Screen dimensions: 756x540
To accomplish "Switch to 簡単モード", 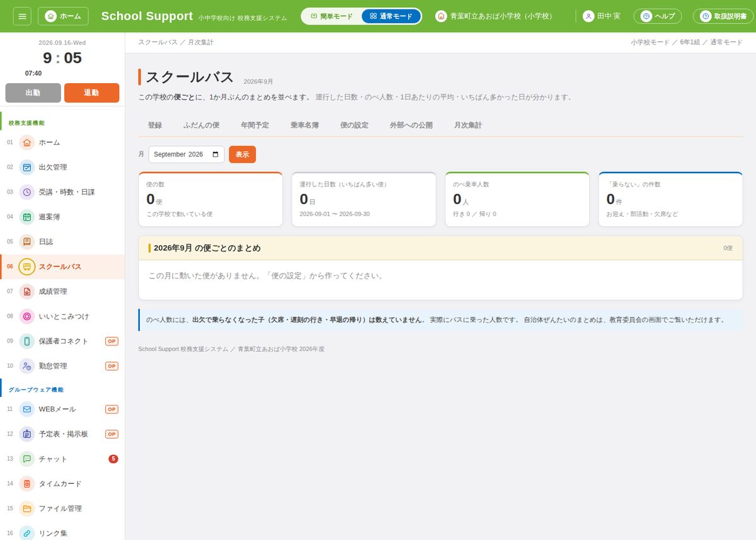I will pyautogui.click(x=332, y=16).
